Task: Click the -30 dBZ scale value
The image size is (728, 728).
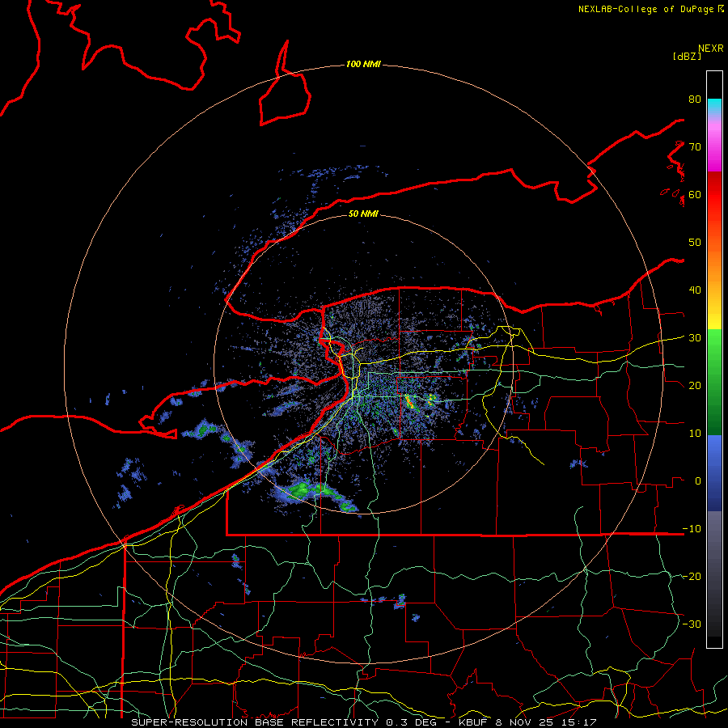Action: [x=692, y=624]
